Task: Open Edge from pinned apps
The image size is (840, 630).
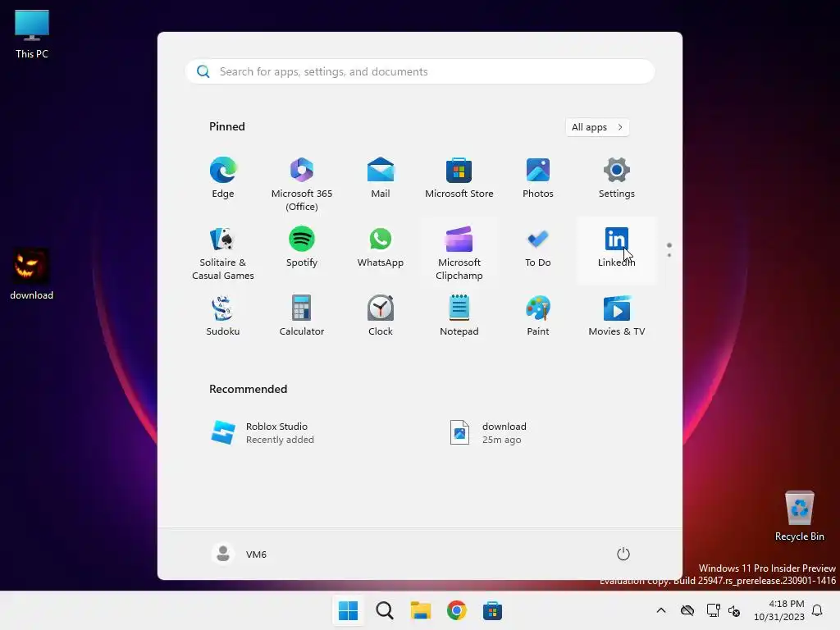Action: (223, 178)
